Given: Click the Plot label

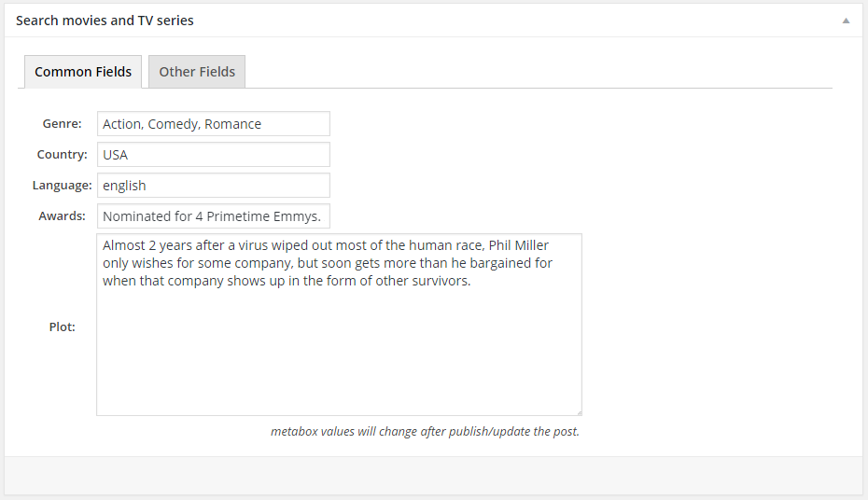Looking at the screenshot, I should pyautogui.click(x=62, y=326).
